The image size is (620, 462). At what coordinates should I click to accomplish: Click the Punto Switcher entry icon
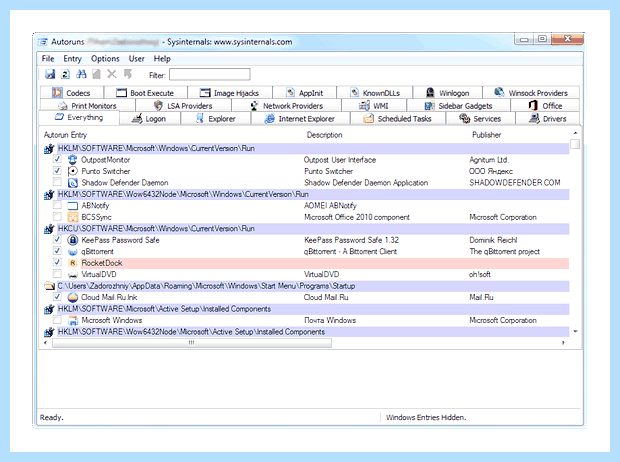click(x=72, y=171)
